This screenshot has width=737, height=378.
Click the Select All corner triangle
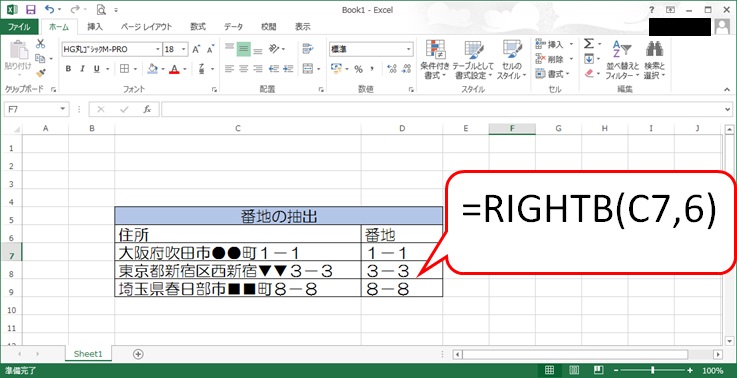(x=16, y=128)
